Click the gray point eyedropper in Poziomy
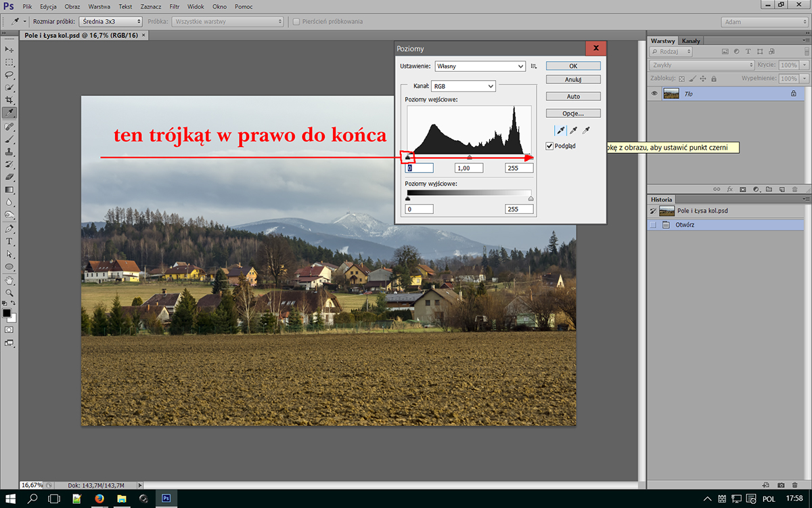Viewport: 812px width, 508px height. (573, 130)
